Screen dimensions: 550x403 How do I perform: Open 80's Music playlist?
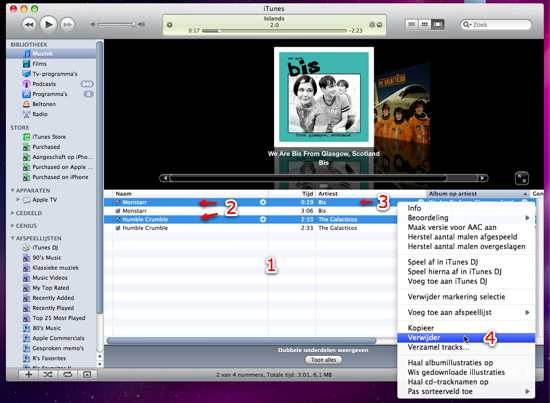46,328
